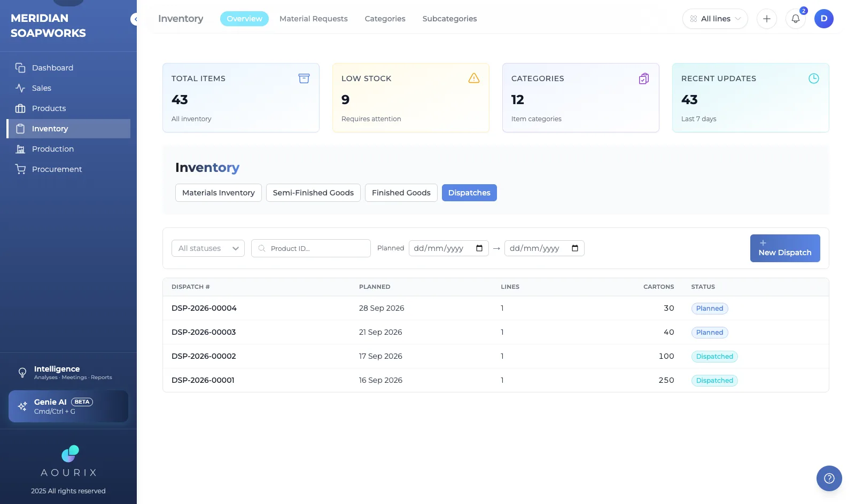
Task: Click the Low Stock card
Action: tap(411, 98)
